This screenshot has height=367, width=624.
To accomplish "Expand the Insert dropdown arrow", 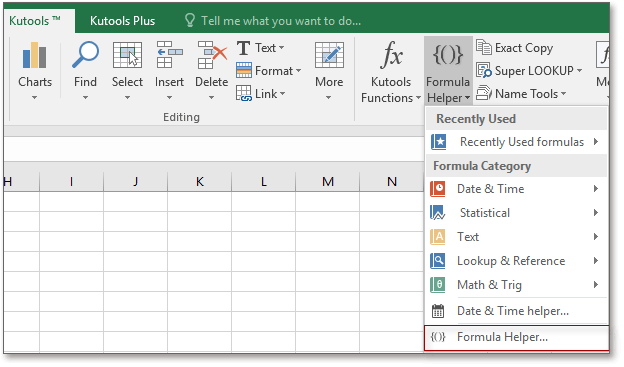I will click(x=170, y=98).
